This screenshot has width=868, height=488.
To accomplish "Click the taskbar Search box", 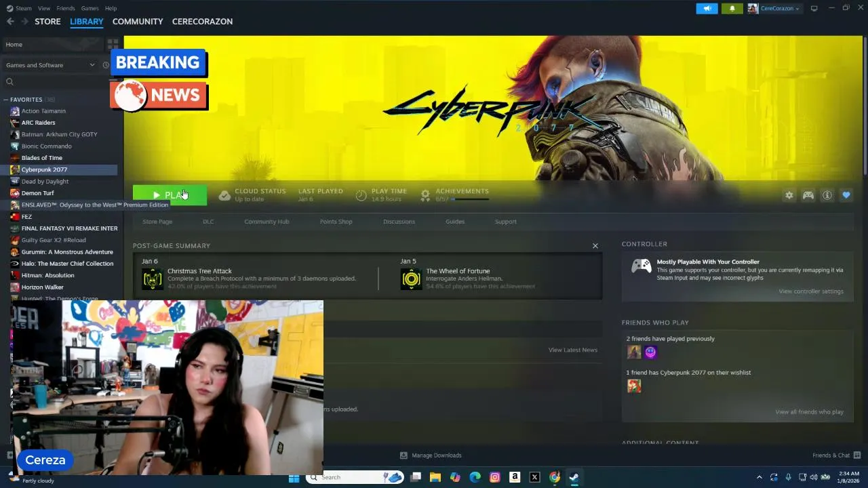I will [355, 477].
